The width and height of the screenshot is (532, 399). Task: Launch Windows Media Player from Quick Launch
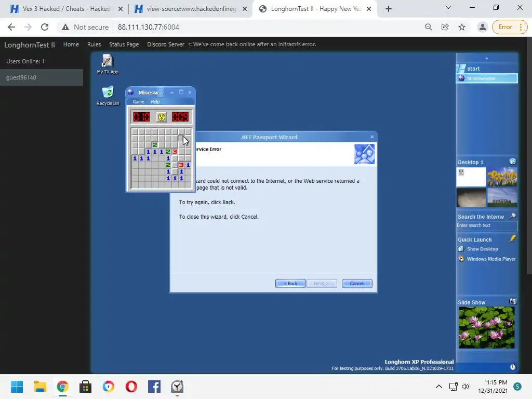(x=487, y=259)
